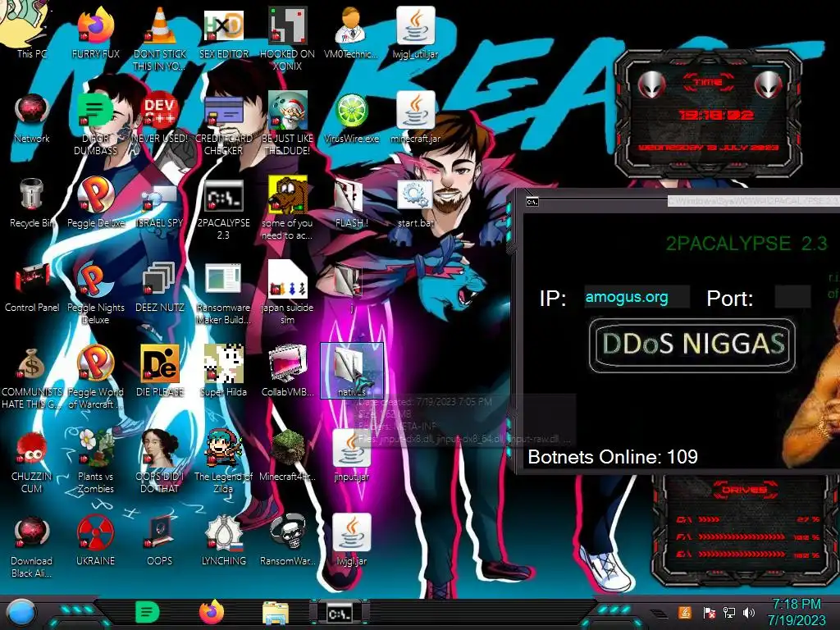Switch to the command prompt taskbar button
The image size is (840, 630).
(340, 614)
